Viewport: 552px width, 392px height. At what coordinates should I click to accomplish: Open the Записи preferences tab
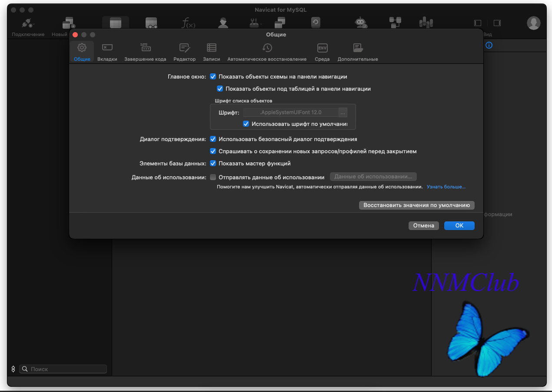click(x=212, y=52)
